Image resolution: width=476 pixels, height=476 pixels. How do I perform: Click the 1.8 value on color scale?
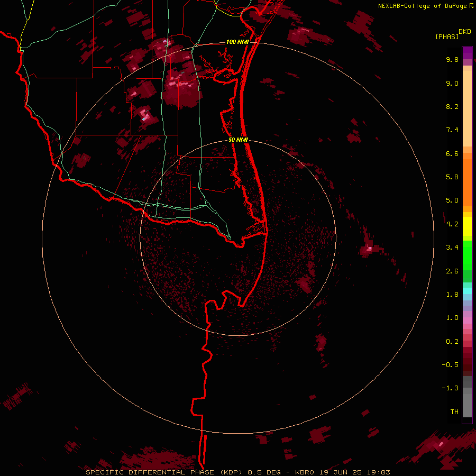pyautogui.click(x=452, y=295)
